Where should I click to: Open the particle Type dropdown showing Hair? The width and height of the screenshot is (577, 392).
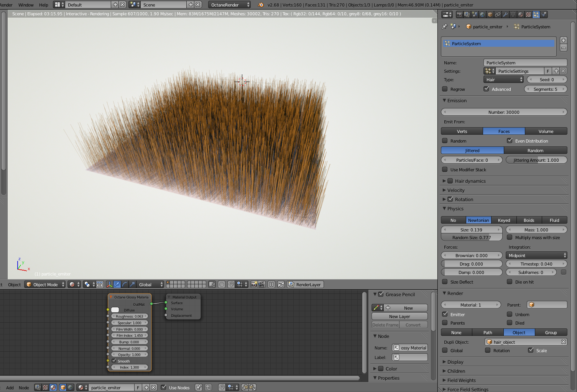[x=503, y=80]
